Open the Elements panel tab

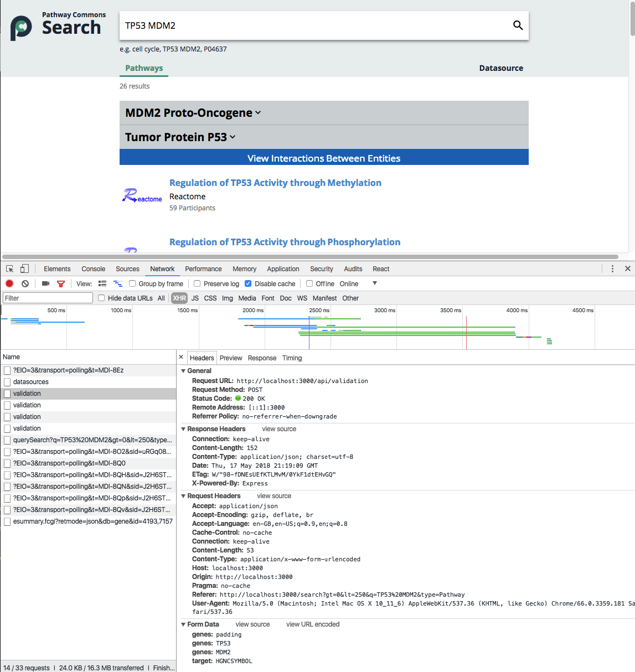click(x=57, y=269)
